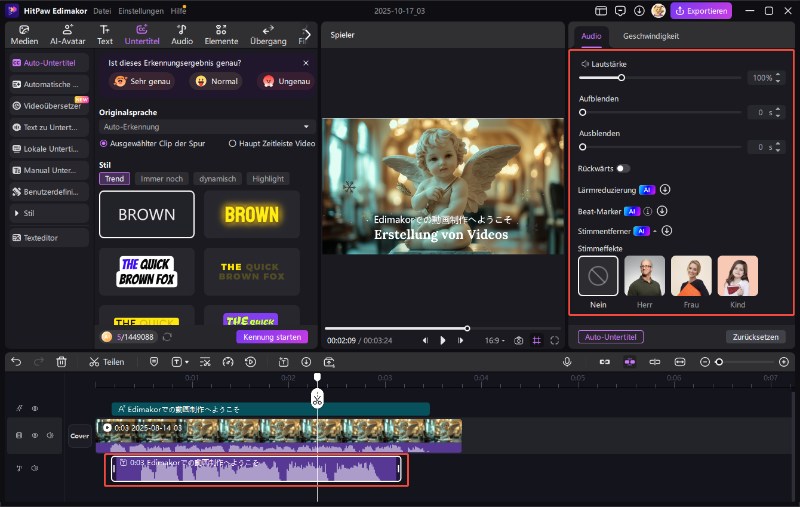Open the feedback message icon in title bar
Viewport: 800px width, 507px height.
620,11
